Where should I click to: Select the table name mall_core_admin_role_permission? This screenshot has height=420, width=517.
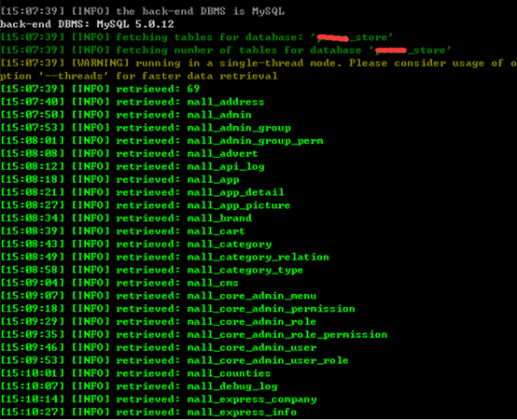pyautogui.click(x=287, y=335)
